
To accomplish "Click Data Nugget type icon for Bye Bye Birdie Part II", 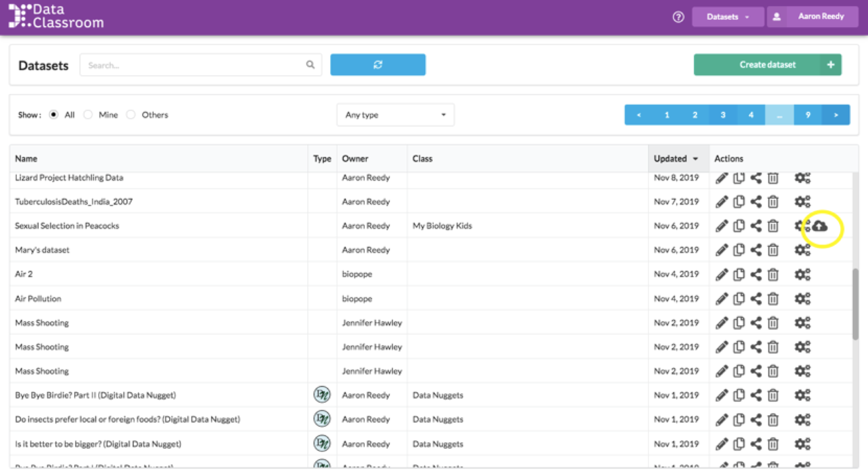I will [x=322, y=395].
